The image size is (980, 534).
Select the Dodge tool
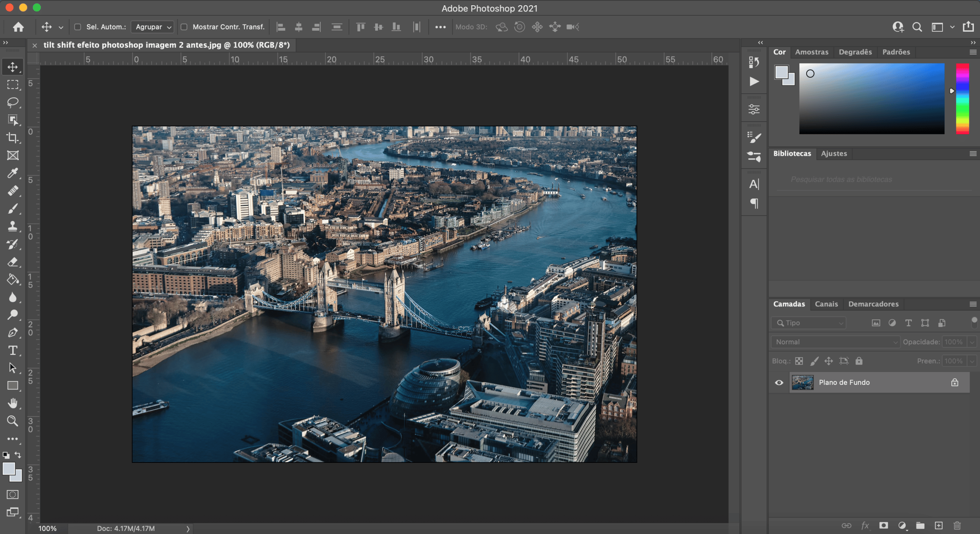pos(13,315)
